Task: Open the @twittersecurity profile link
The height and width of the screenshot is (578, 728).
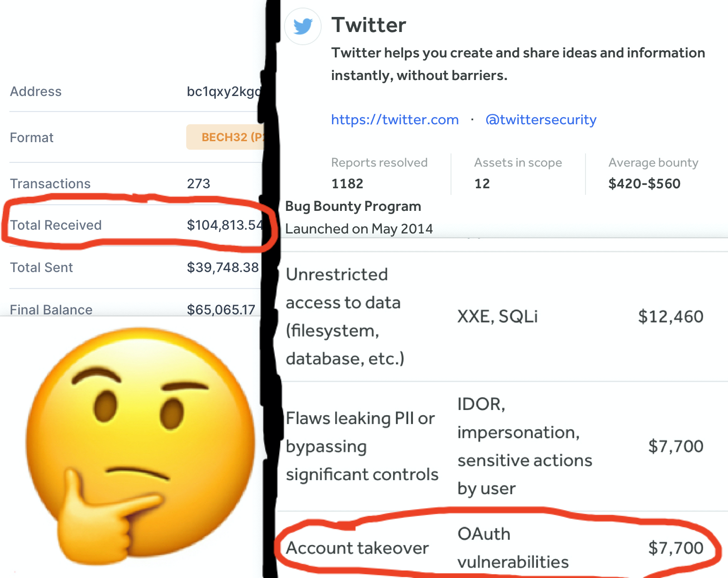Action: point(540,120)
